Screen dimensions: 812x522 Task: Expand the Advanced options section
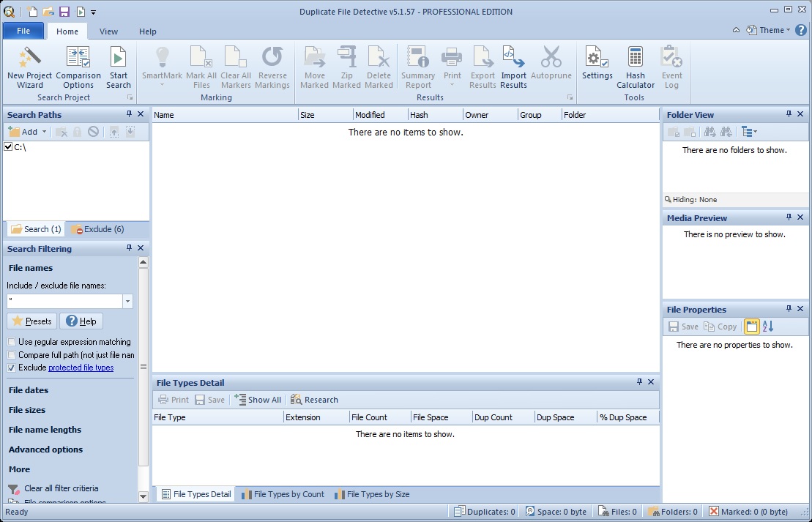click(x=45, y=450)
